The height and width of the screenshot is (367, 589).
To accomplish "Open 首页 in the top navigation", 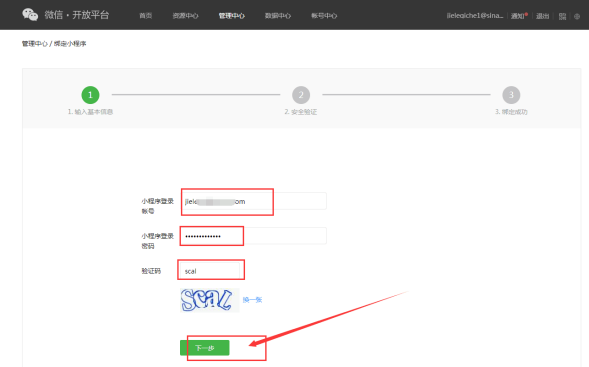I will 145,16.
